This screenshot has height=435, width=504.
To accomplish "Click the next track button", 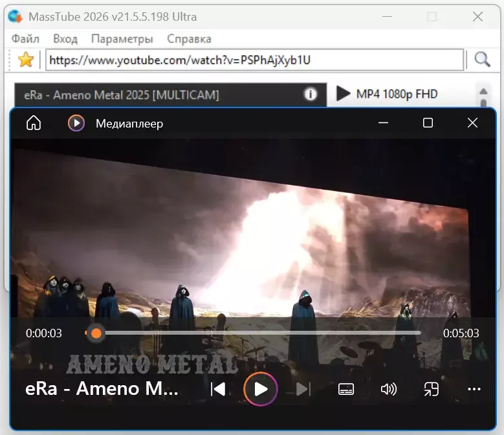I will tap(303, 389).
